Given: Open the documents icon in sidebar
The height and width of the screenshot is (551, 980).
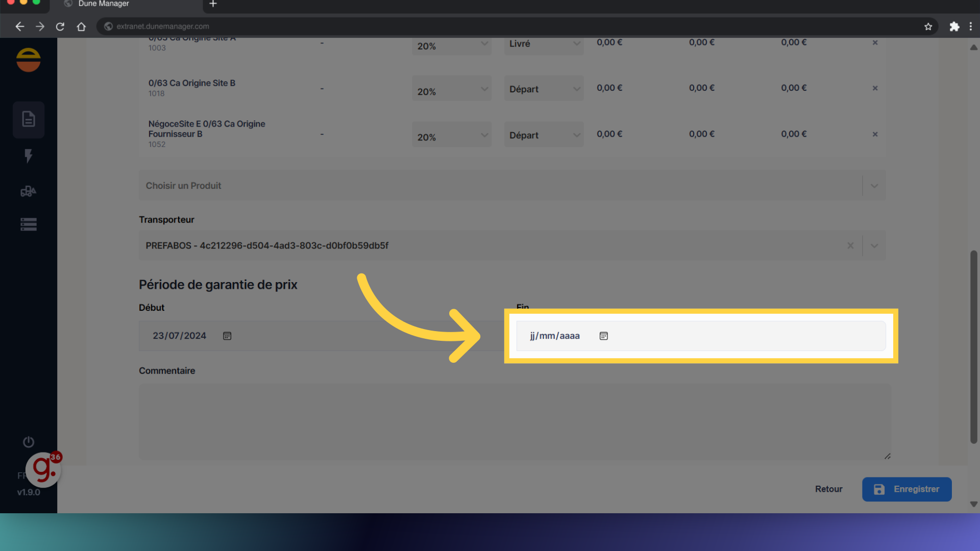Looking at the screenshot, I should coord(29,119).
